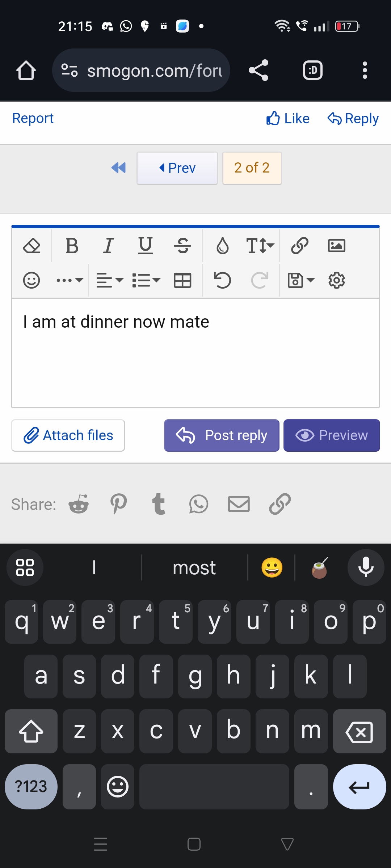Image resolution: width=391 pixels, height=868 pixels.
Task: Insert a link in the editor
Action: tap(300, 246)
